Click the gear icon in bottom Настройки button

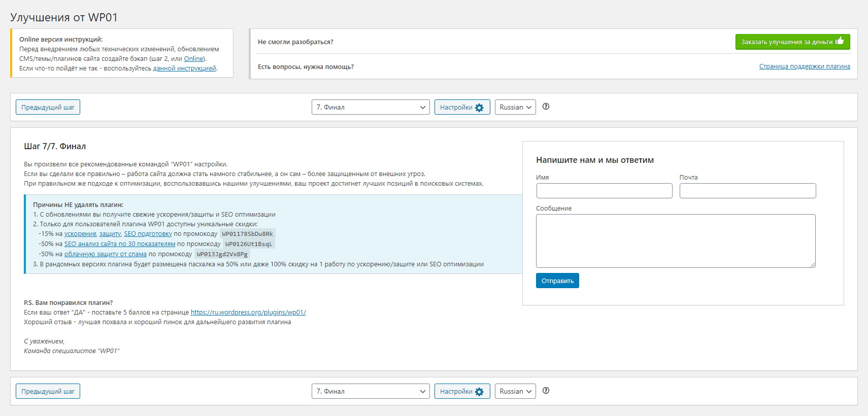click(479, 392)
